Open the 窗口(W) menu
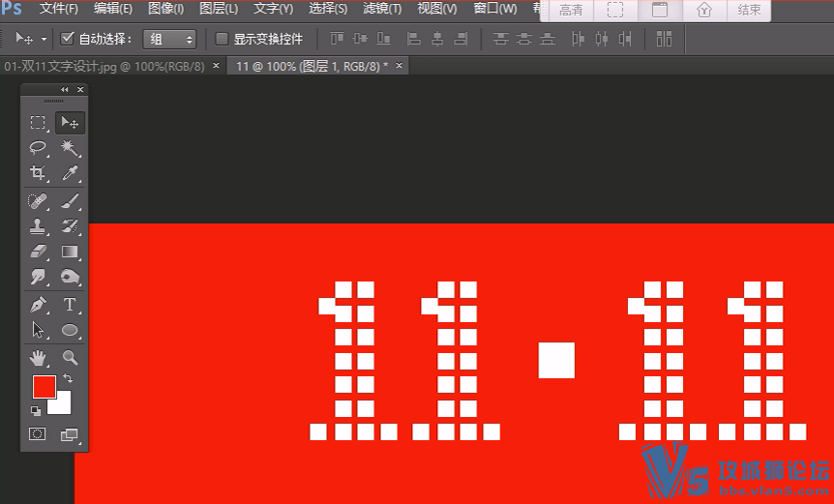This screenshot has height=504, width=834. click(494, 9)
